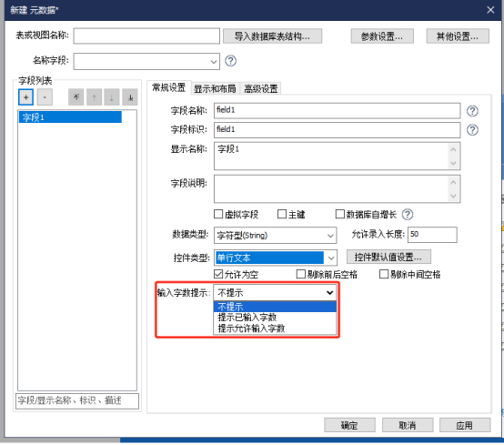Open the help icon next to 名称字段

(230, 61)
